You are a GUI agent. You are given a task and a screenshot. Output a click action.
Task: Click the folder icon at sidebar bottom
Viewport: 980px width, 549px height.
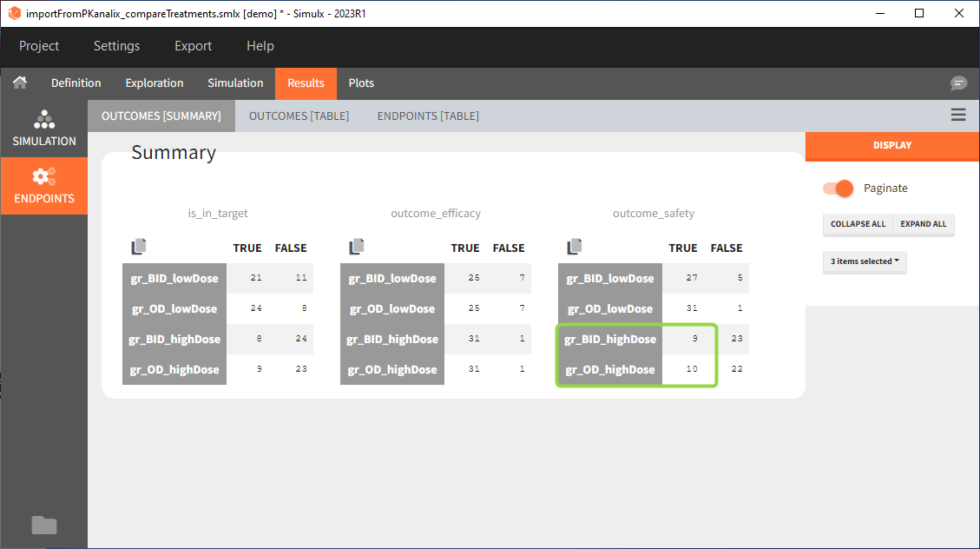44,525
